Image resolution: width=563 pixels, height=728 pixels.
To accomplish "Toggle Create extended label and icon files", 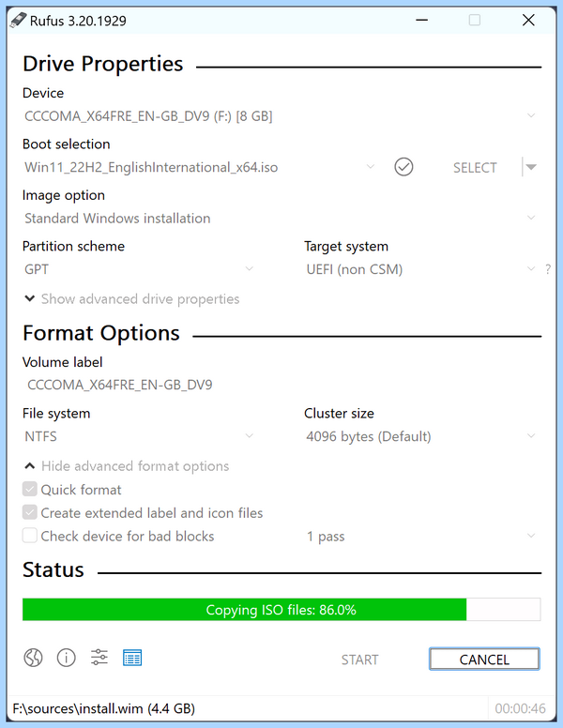I will 30,512.
